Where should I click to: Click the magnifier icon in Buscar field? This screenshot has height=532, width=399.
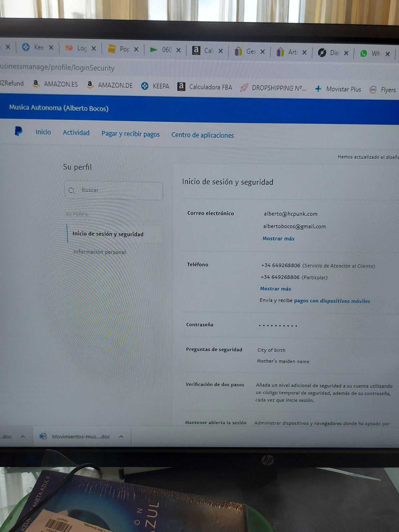tap(71, 191)
